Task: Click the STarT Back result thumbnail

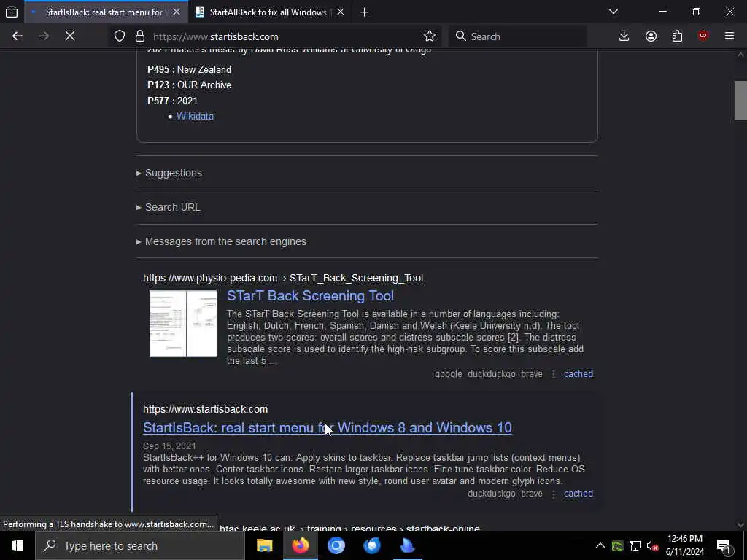Action: click(x=183, y=323)
